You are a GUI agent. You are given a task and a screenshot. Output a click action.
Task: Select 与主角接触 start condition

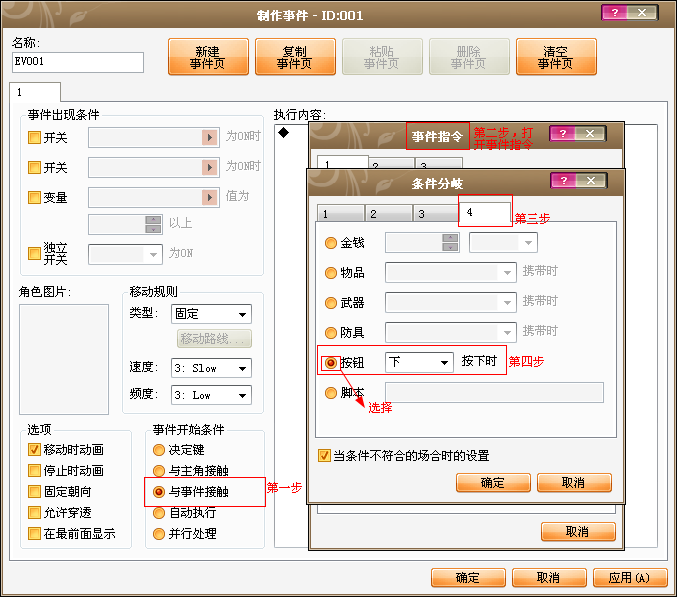pyautogui.click(x=159, y=471)
